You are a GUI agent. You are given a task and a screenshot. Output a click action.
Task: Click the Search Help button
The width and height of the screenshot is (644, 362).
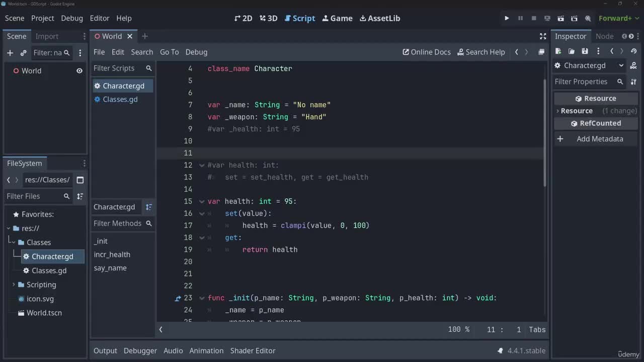pos(481,52)
